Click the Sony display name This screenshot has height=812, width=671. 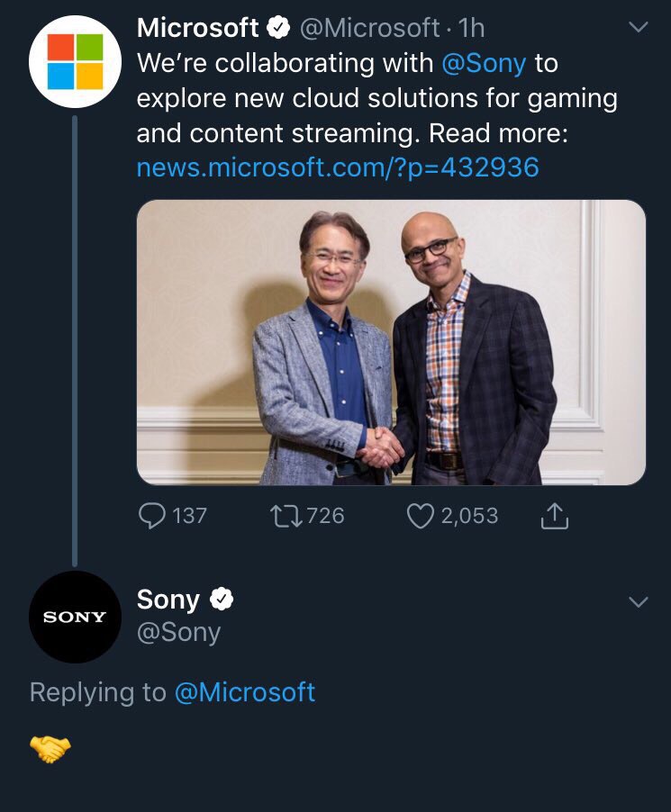tap(168, 600)
